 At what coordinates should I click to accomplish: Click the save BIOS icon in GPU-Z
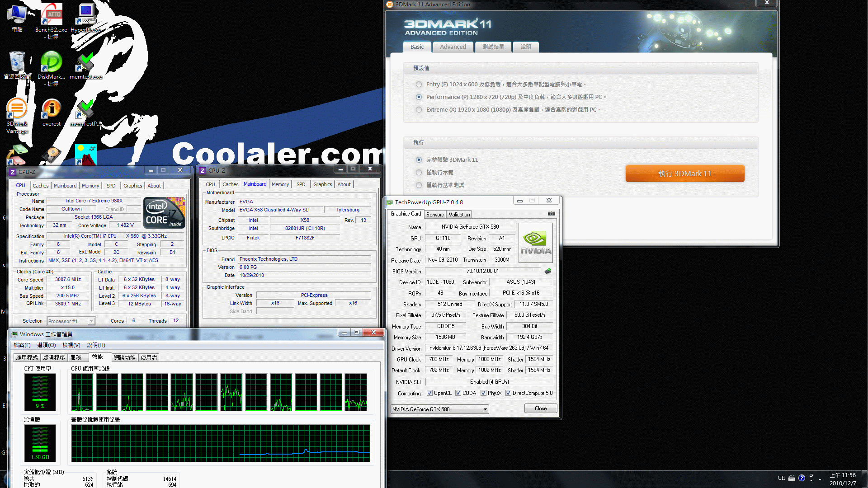coord(548,271)
